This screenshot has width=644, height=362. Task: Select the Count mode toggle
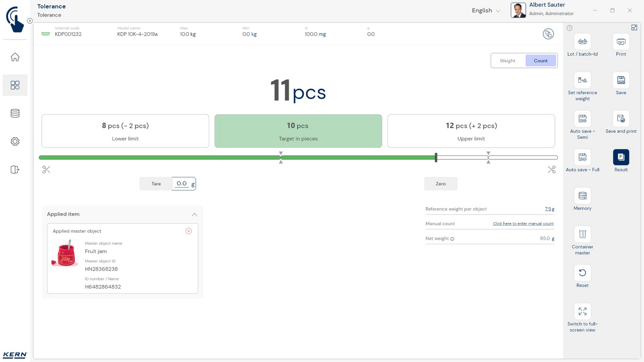tap(541, 61)
